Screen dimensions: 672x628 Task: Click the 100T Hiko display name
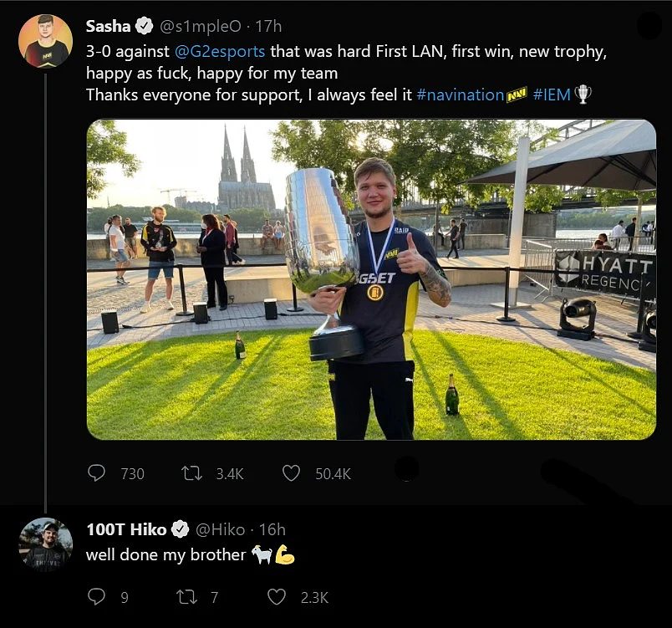[126, 529]
